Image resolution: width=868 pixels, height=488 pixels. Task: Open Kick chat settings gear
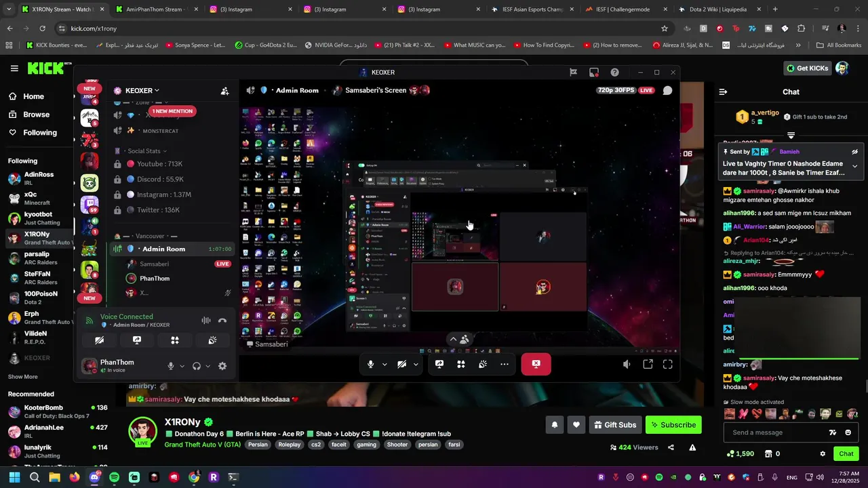pyautogui.click(x=823, y=454)
